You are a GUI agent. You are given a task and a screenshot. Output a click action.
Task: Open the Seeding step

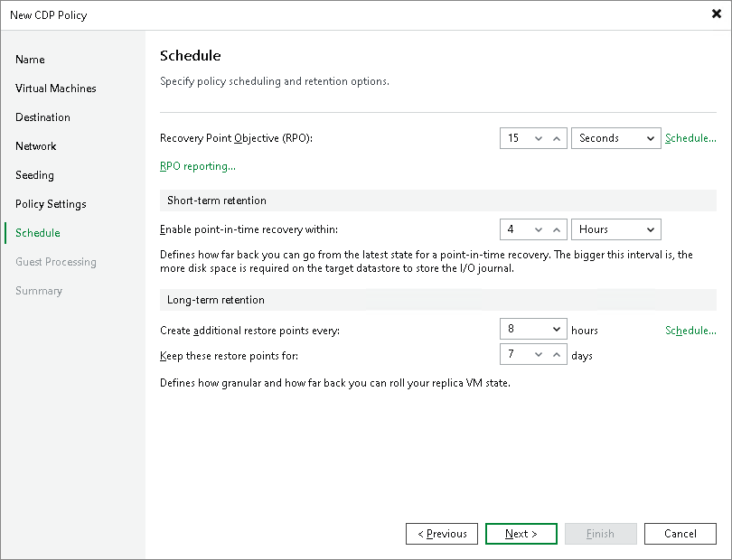(x=33, y=175)
